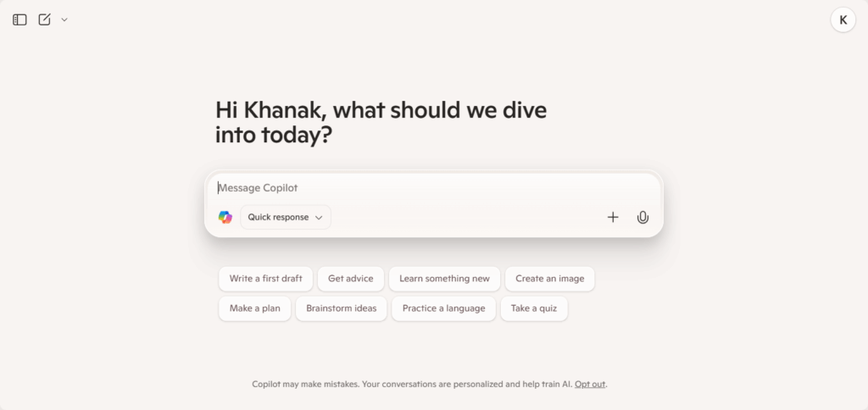The width and height of the screenshot is (868, 410).
Task: Choose the Take a quiz suggestion
Action: (534, 308)
